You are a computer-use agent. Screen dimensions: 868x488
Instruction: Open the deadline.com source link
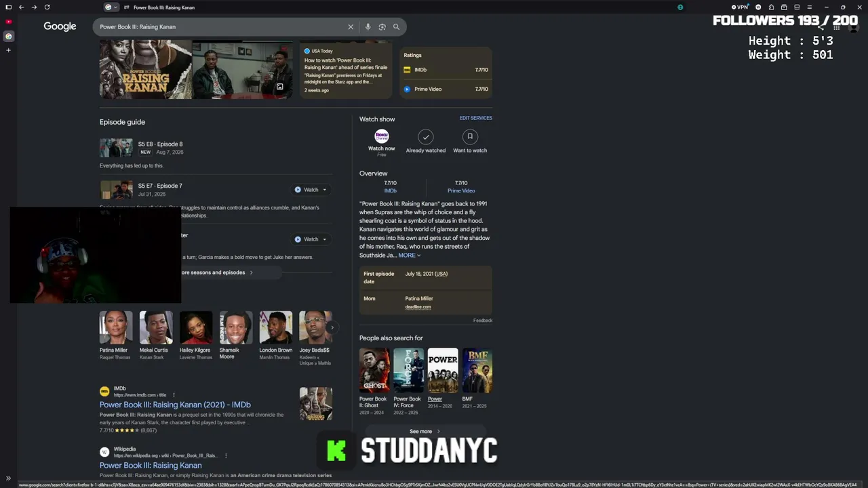(418, 307)
